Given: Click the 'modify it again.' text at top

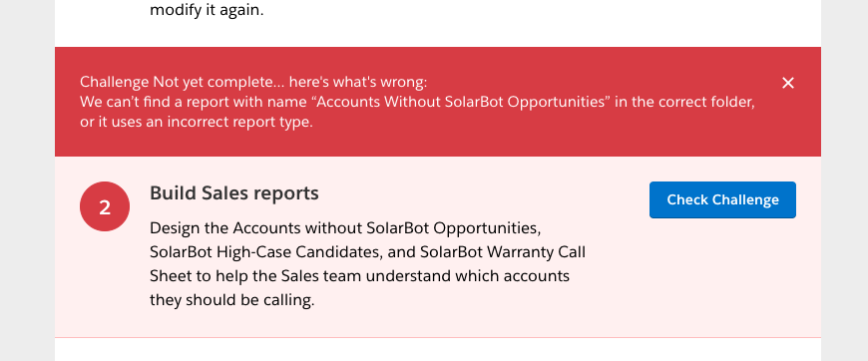Looking at the screenshot, I should pyautogui.click(x=207, y=10).
